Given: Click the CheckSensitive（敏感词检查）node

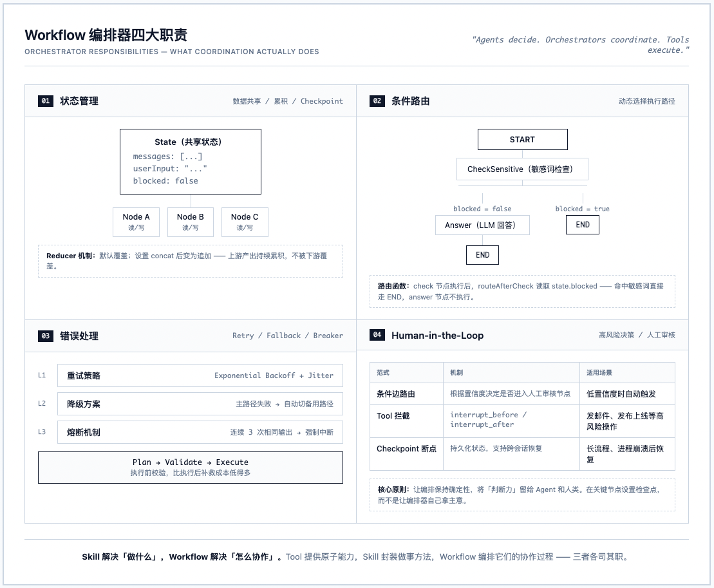Looking at the screenshot, I should click(522, 169).
